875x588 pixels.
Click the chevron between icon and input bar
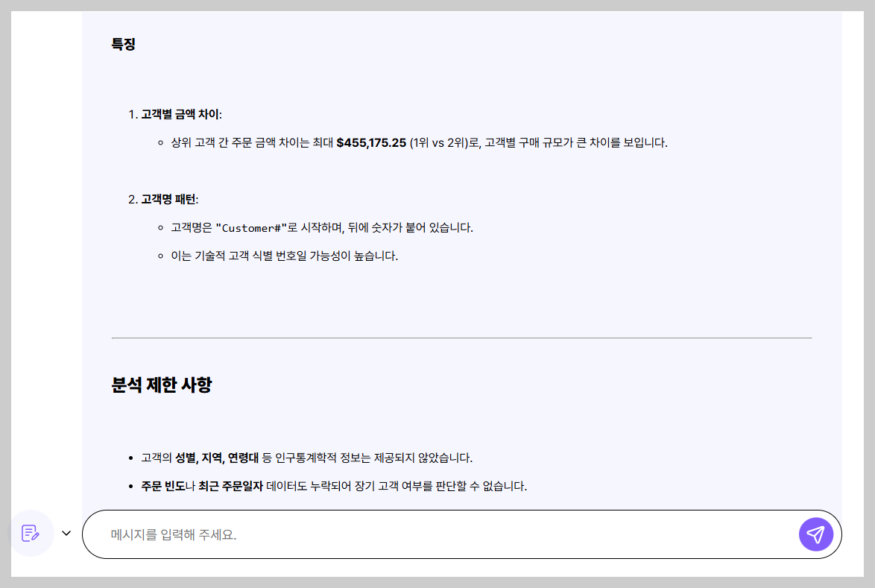[66, 533]
